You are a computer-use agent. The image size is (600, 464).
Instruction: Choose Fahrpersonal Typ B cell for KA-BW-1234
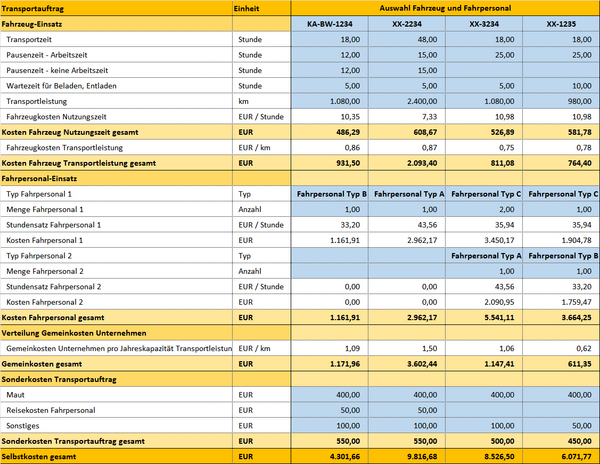[329, 194]
